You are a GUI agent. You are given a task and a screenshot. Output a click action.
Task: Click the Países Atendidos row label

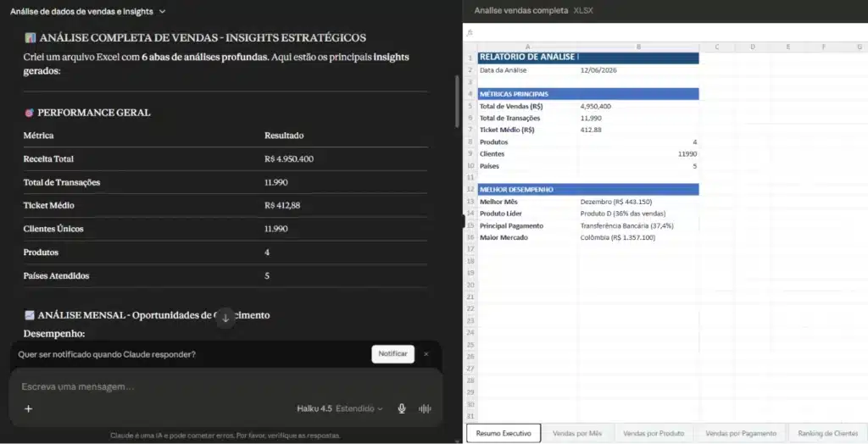pyautogui.click(x=56, y=275)
